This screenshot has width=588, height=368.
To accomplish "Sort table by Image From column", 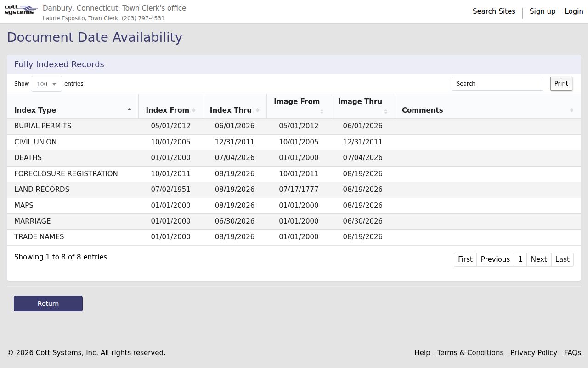I will point(299,106).
